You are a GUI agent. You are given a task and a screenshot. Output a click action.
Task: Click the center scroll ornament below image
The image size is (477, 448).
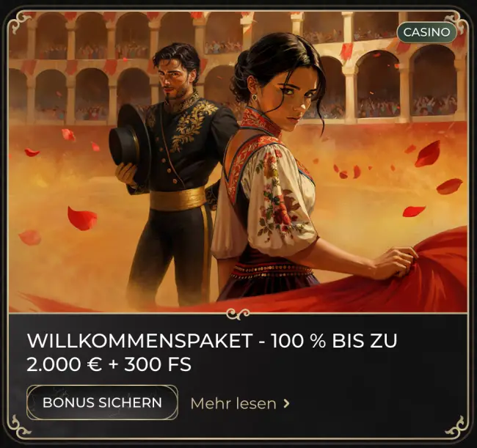coord(238,313)
